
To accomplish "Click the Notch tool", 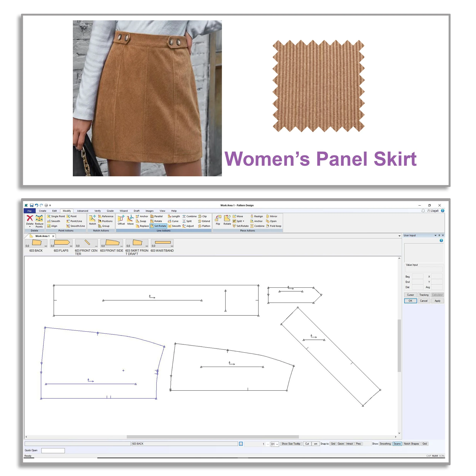I will [x=93, y=220].
